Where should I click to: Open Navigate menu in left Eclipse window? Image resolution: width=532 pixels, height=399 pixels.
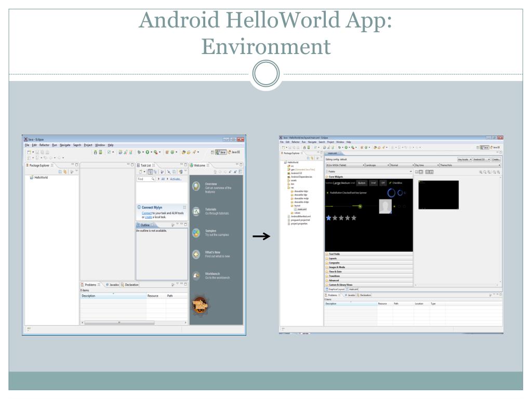tap(65, 145)
